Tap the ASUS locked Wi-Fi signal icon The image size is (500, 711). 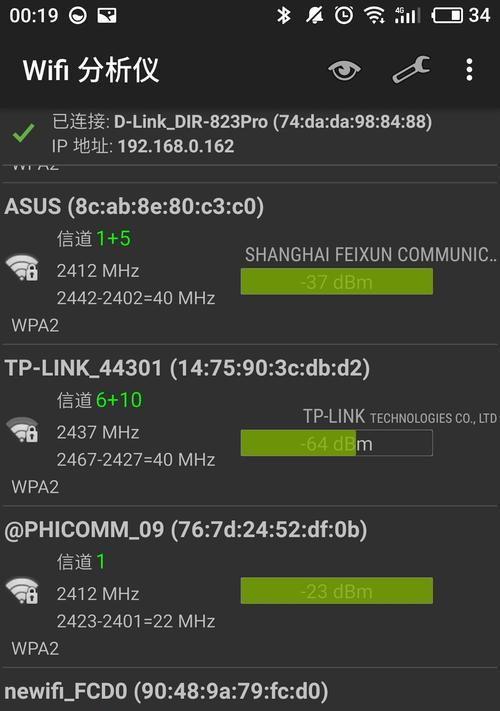22,268
